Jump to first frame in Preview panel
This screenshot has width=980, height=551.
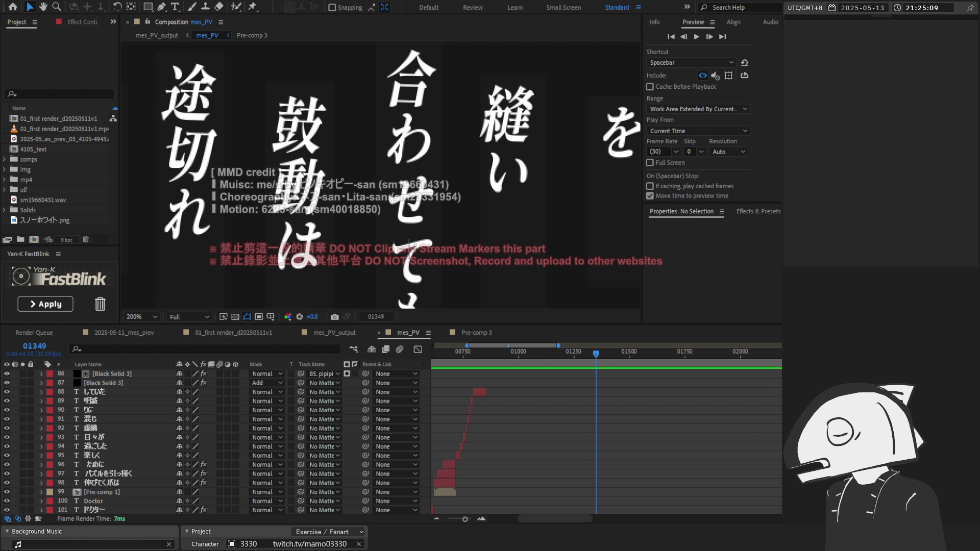point(671,37)
